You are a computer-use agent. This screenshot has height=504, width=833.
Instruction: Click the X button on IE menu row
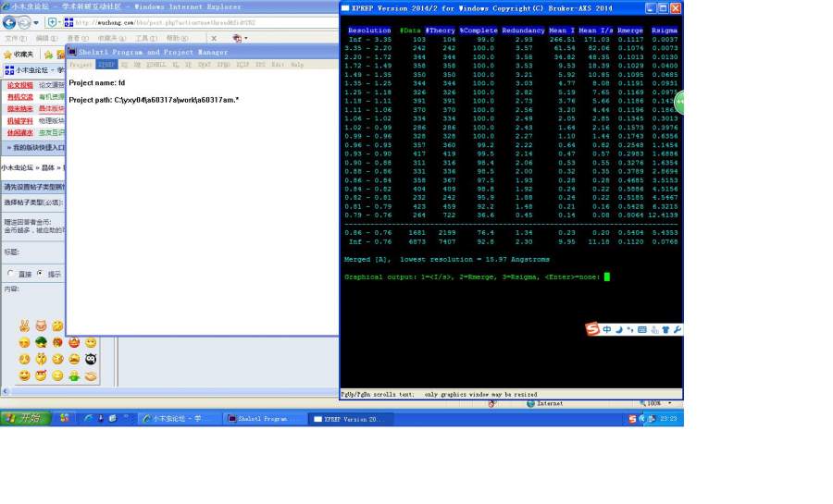[x=214, y=38]
